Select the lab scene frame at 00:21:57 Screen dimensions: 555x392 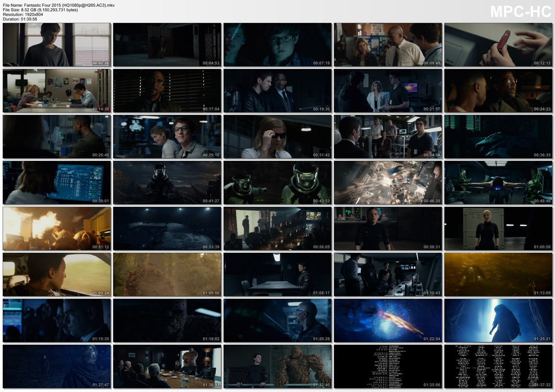pos(388,91)
